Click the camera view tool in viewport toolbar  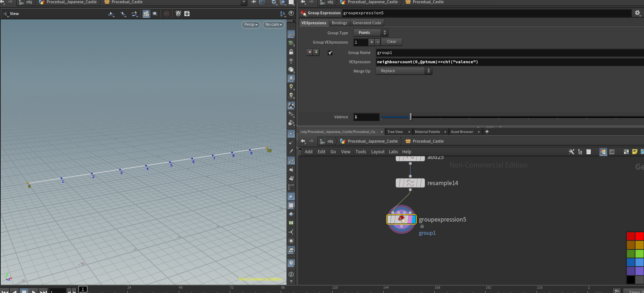146,14
